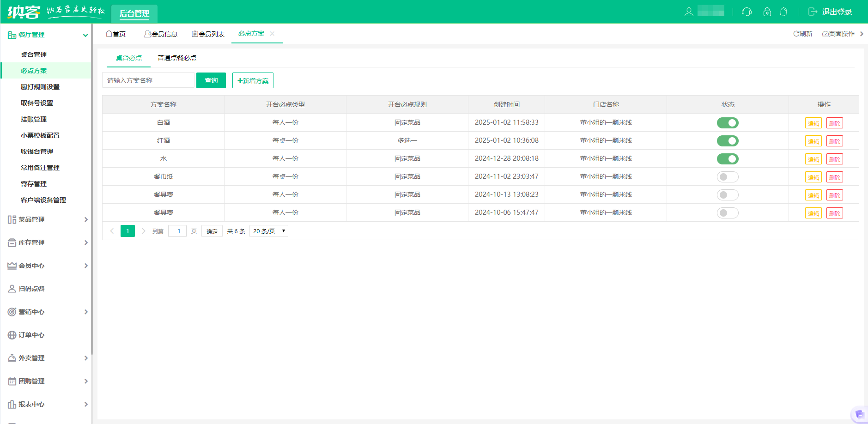Screen dimensions: 868x424
Task: Switch to the 首页 page tab
Action: click(115, 34)
